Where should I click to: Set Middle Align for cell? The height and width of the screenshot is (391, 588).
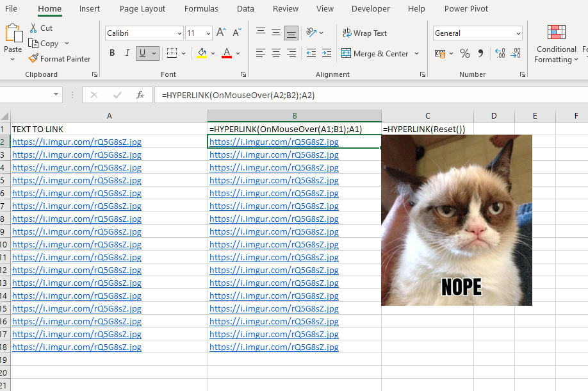(x=276, y=33)
